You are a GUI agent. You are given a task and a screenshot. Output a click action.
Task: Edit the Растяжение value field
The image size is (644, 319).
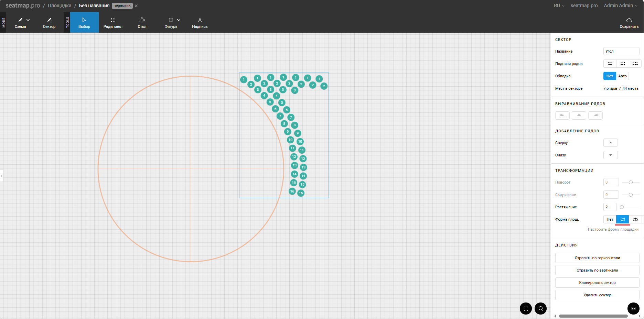click(610, 207)
